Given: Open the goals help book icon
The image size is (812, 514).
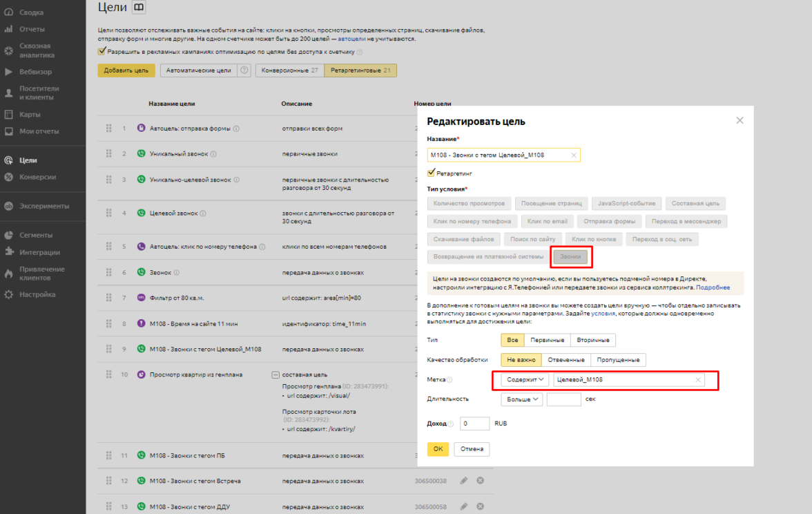Looking at the screenshot, I should pos(139,8).
